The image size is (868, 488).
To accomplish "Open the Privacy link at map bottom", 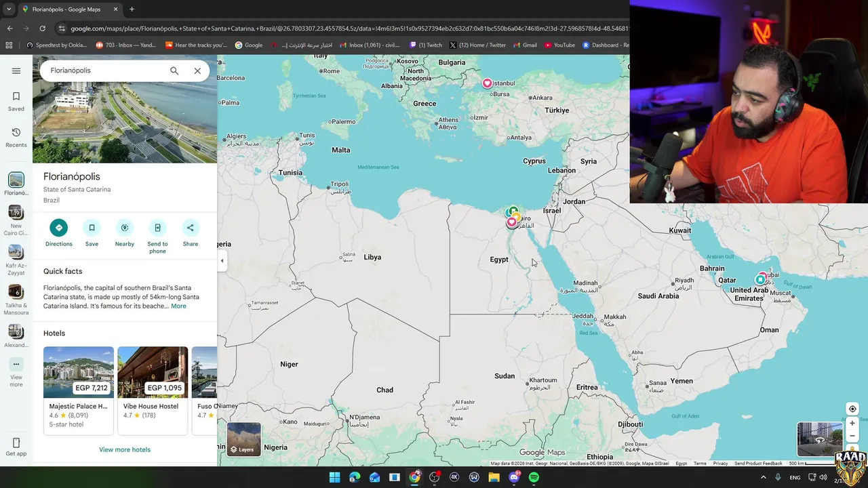I will point(720,464).
